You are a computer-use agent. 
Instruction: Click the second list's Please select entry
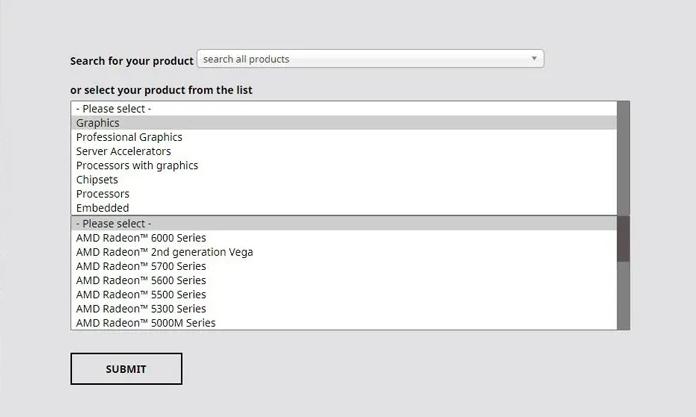[114, 224]
